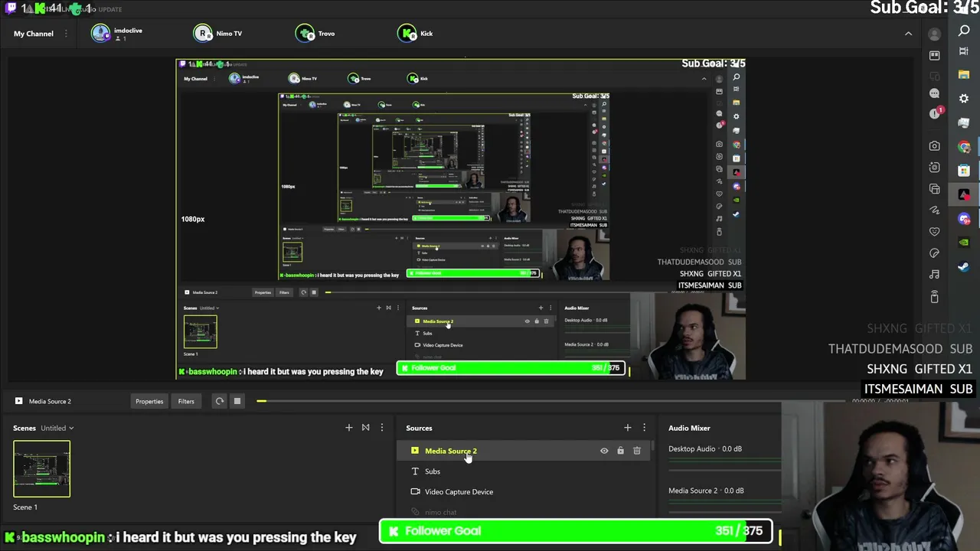
Task: Open the Scenes Untitled collection dropdown
Action: tap(57, 428)
